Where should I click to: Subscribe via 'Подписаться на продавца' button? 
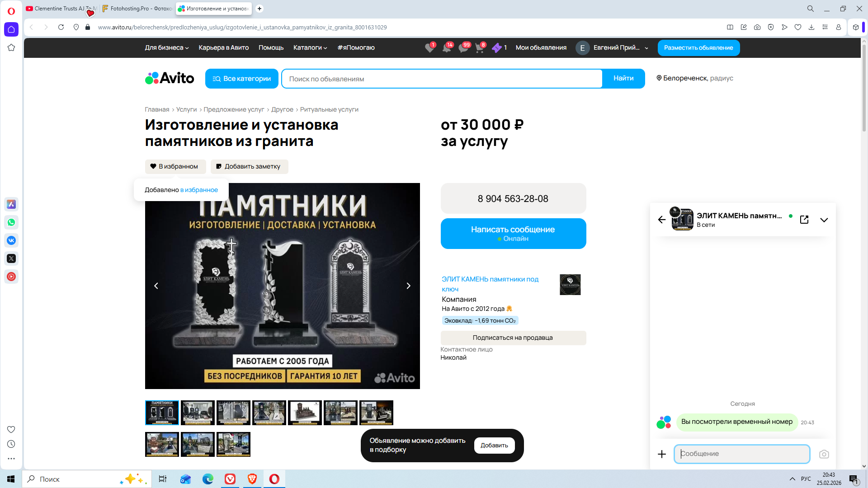pos(513,338)
